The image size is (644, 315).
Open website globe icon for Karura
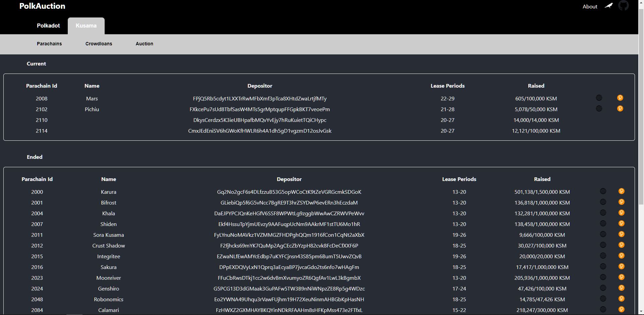(603, 191)
